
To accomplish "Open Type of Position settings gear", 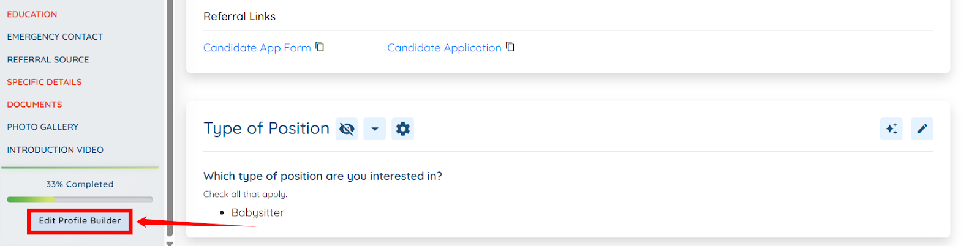I will pyautogui.click(x=402, y=129).
